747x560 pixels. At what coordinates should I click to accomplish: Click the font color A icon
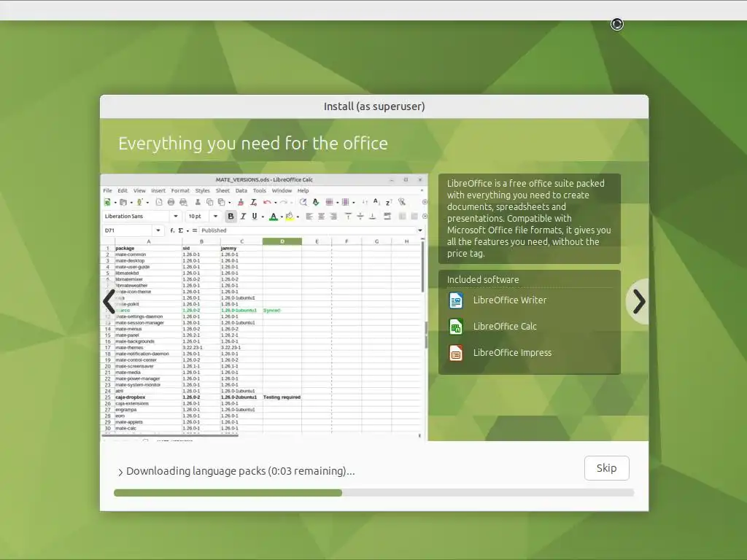274,217
